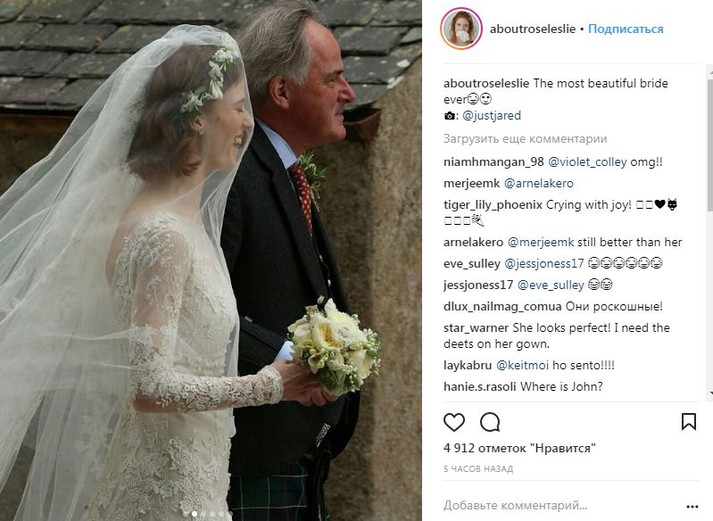
Task: Open more options three-dot menu
Action: click(692, 506)
